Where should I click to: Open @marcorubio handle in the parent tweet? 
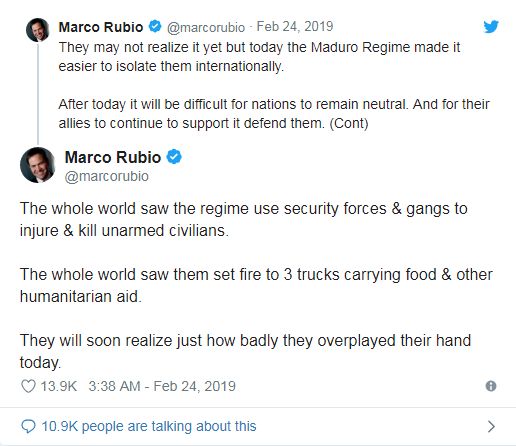point(206,27)
